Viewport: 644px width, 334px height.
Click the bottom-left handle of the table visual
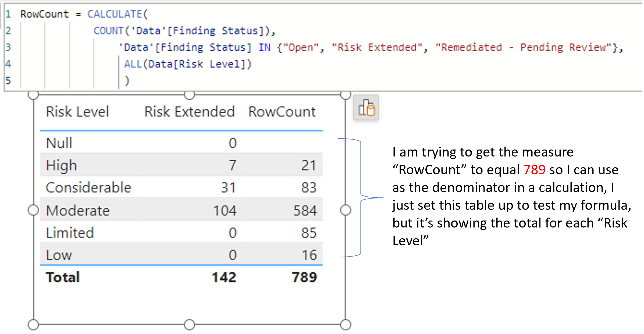(x=33, y=325)
